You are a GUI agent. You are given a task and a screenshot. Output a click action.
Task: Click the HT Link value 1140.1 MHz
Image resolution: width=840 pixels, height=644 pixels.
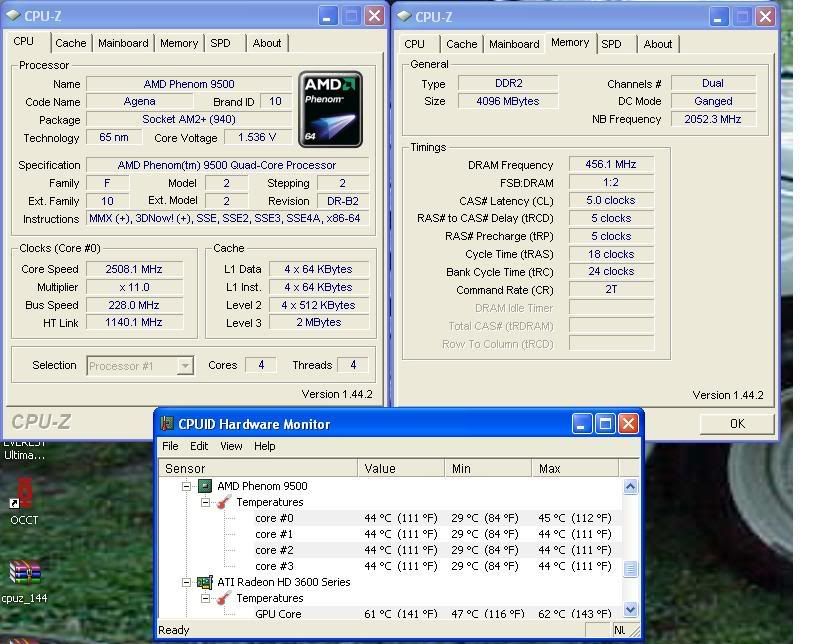(x=134, y=322)
